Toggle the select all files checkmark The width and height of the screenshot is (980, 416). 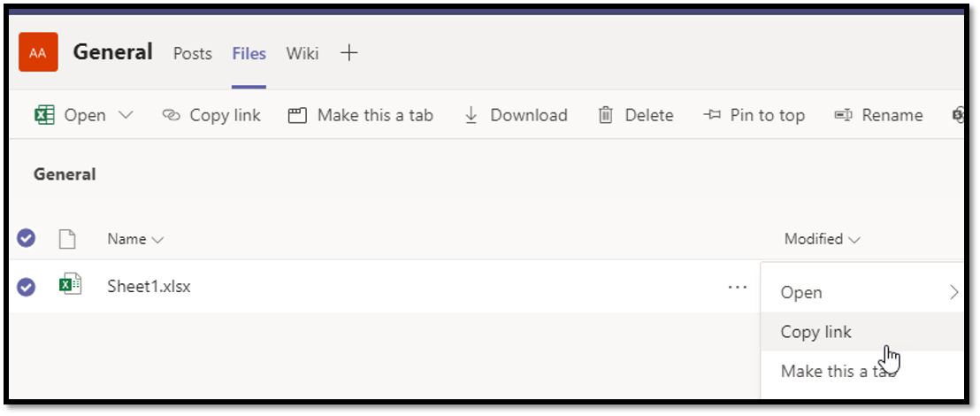click(x=27, y=237)
